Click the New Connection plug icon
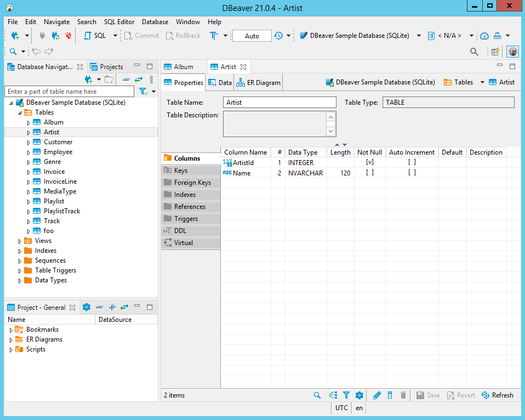 pos(15,36)
